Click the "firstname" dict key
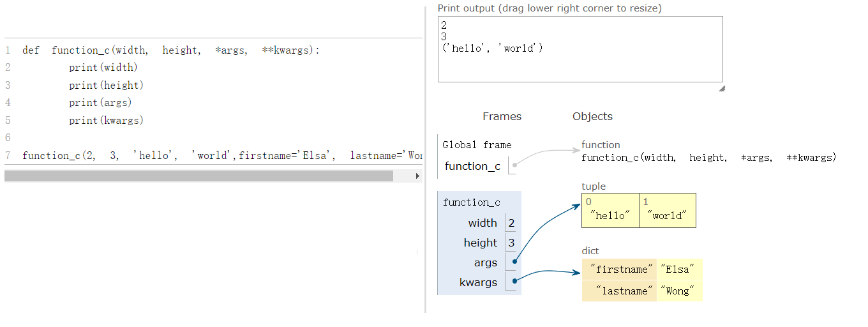 [x=619, y=270]
